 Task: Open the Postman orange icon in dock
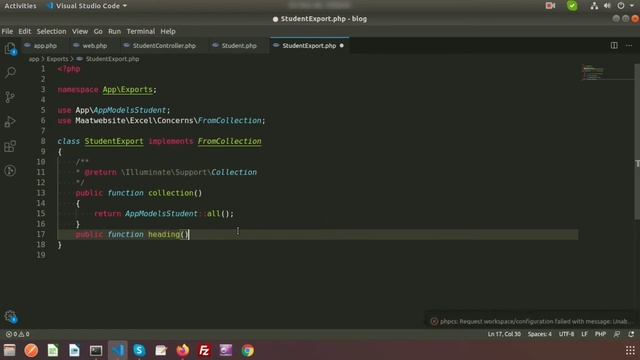31,350
